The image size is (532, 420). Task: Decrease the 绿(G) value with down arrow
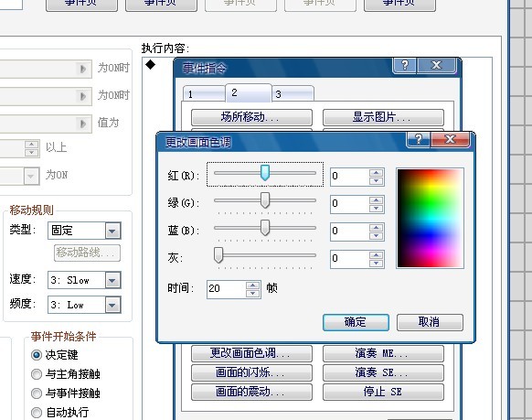[376, 208]
